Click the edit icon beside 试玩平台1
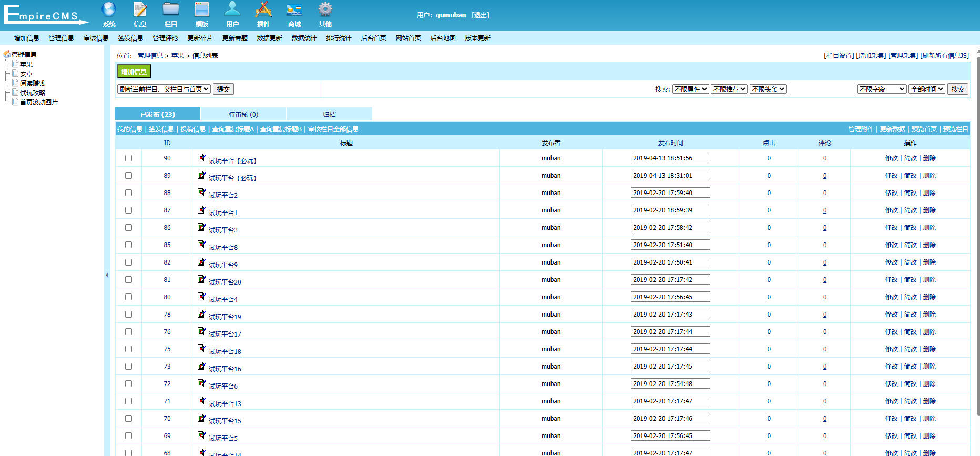Viewport: 980px width, 456px height. click(x=201, y=209)
